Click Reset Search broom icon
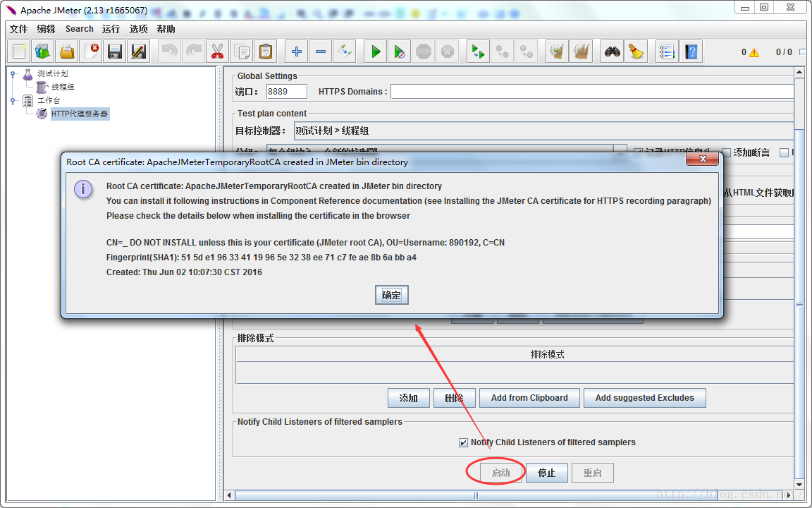The image size is (812, 508). pyautogui.click(x=636, y=52)
